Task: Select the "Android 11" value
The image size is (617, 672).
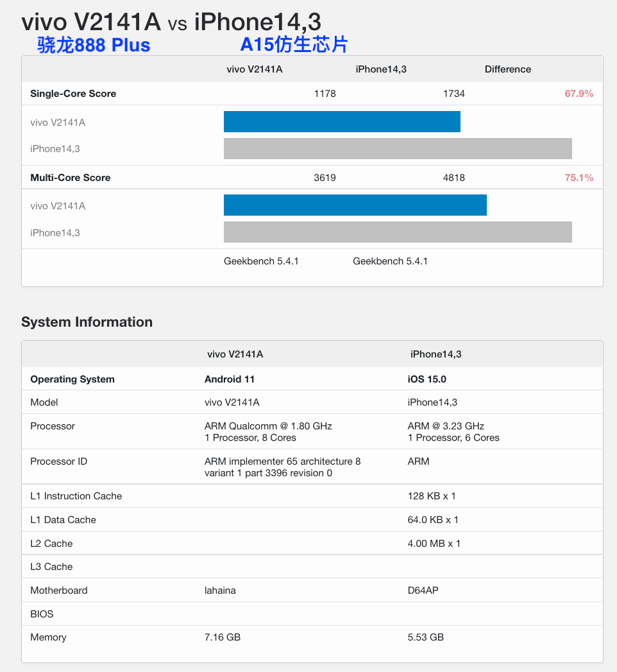Action: click(230, 379)
